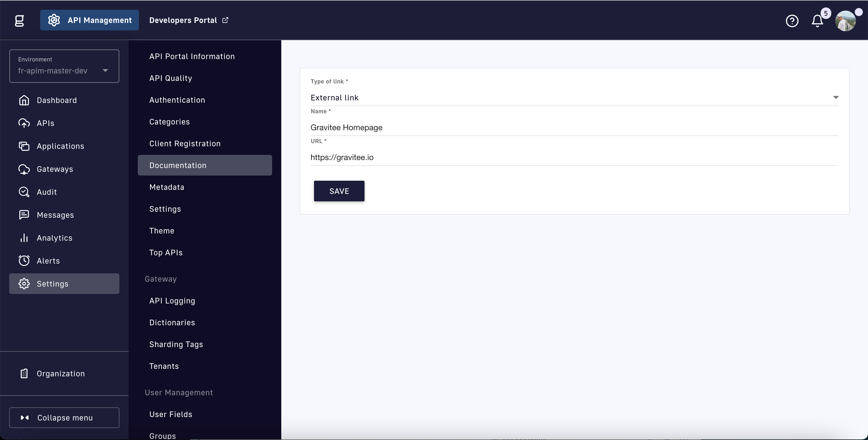This screenshot has width=868, height=440.
Task: Click the user avatar picture
Action: point(845,21)
